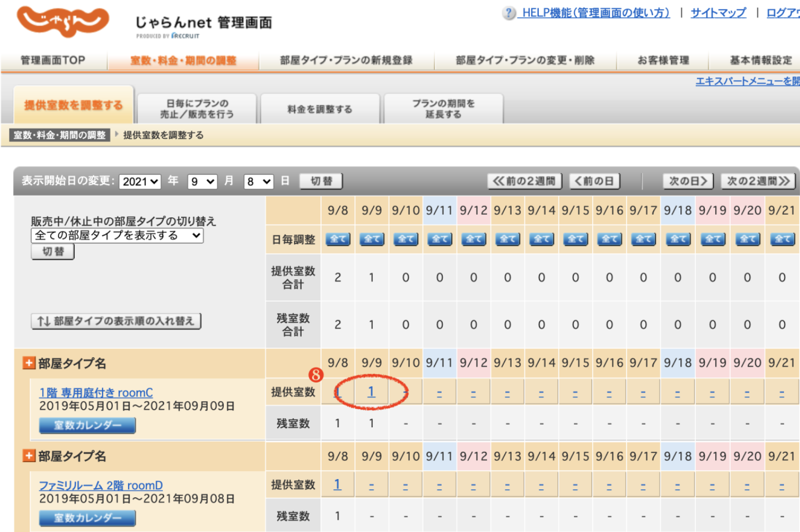Click 室数カレンダー button for roomD
The height and width of the screenshot is (532, 800).
(87, 518)
